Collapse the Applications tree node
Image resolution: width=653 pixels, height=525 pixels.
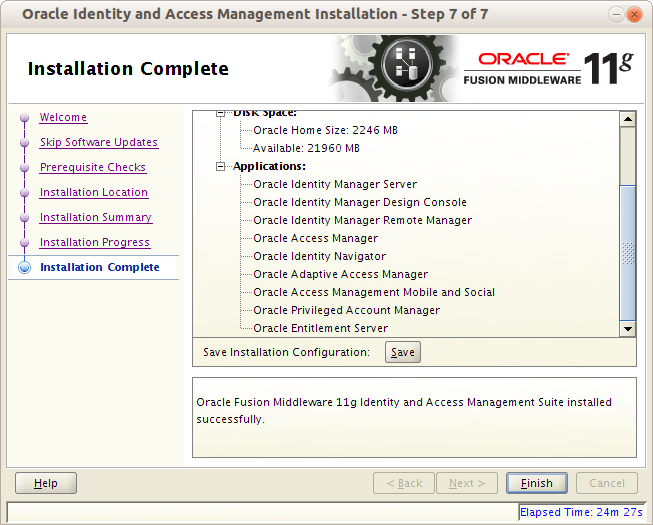[220, 167]
